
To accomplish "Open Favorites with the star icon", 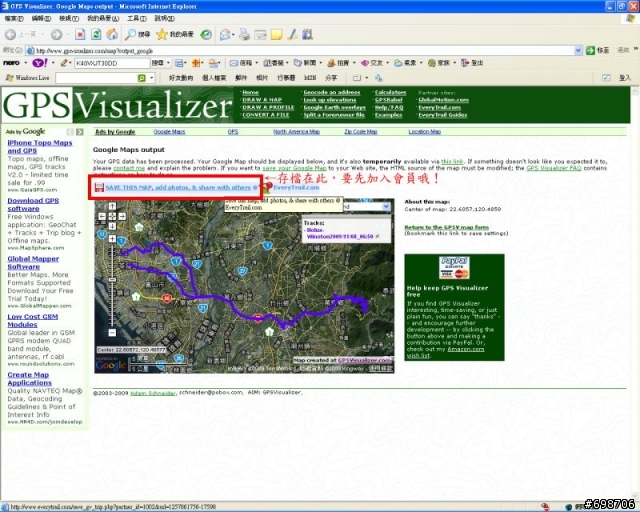I will tap(162, 35).
